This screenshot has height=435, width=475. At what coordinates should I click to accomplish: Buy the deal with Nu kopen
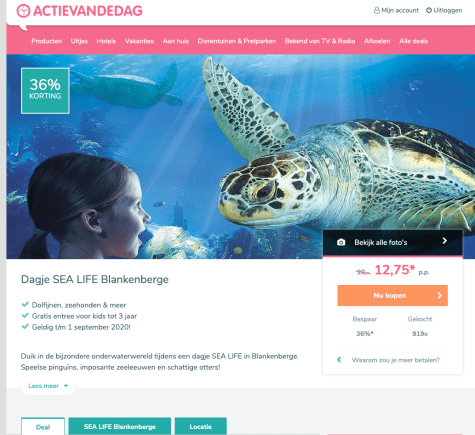392,295
